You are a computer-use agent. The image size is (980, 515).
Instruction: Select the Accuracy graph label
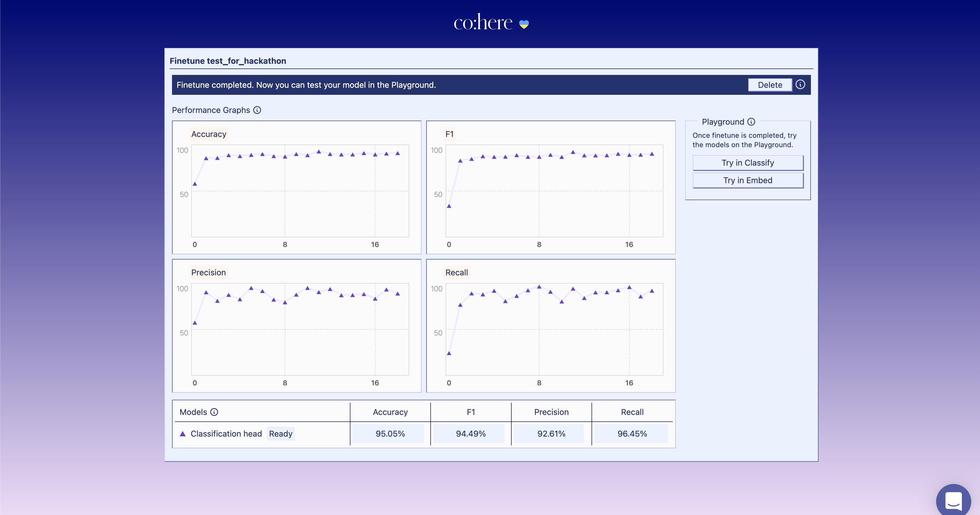coord(209,134)
